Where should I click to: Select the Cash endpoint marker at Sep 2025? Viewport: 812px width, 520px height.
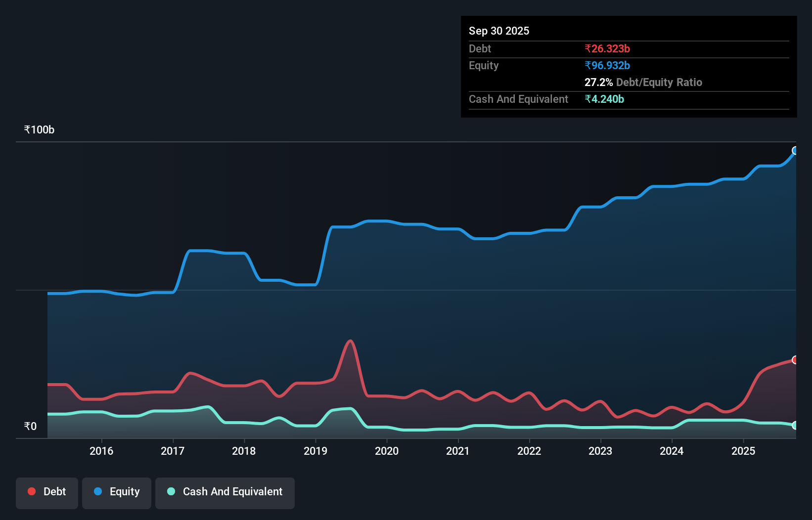(x=795, y=425)
